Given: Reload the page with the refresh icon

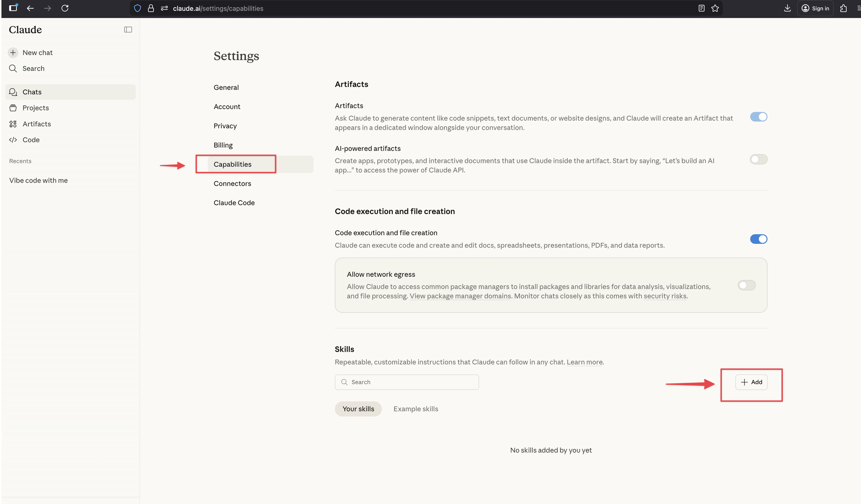Looking at the screenshot, I should point(65,8).
